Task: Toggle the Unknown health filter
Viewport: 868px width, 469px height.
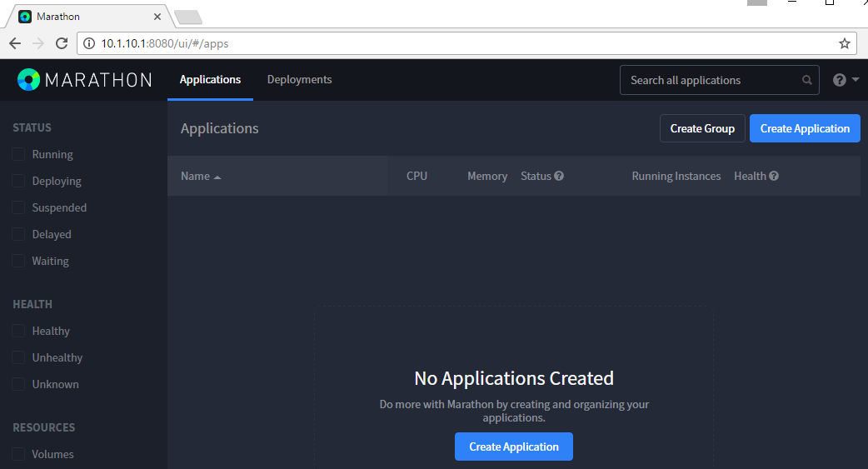Action: click(18, 384)
